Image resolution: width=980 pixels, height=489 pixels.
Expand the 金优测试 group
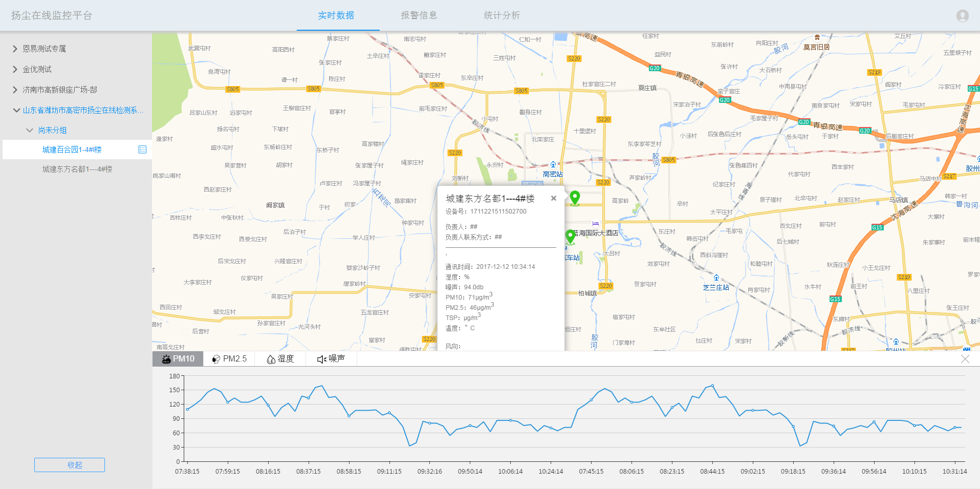coord(15,69)
